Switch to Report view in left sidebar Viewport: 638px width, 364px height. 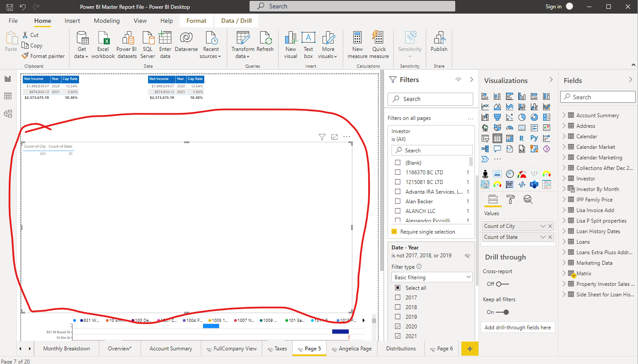click(x=8, y=79)
